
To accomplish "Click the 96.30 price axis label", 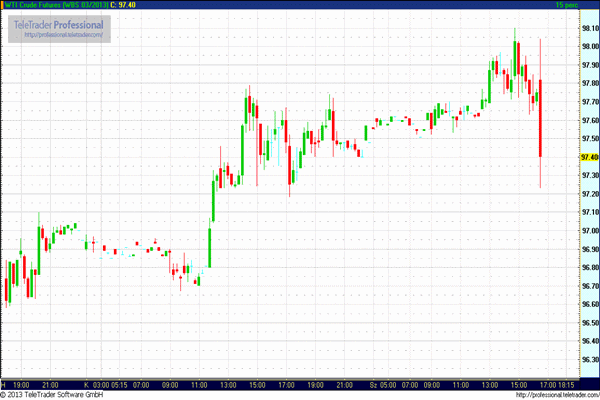I will (588, 359).
